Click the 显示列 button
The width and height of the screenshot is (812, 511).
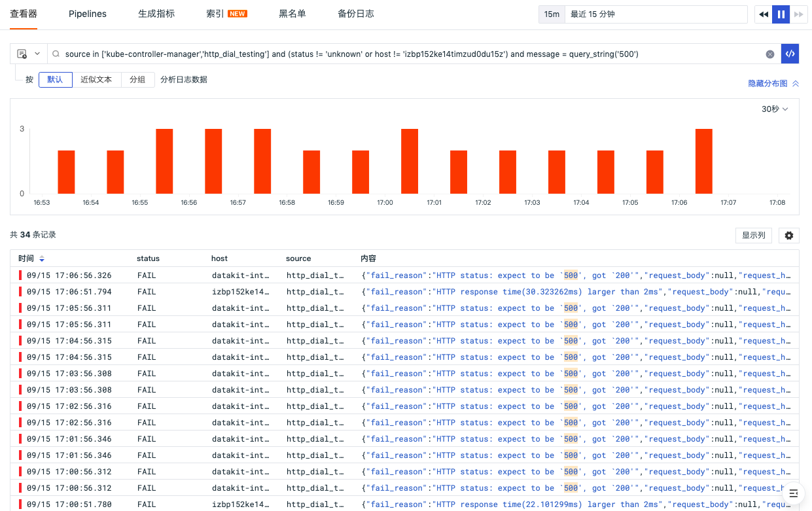click(754, 236)
